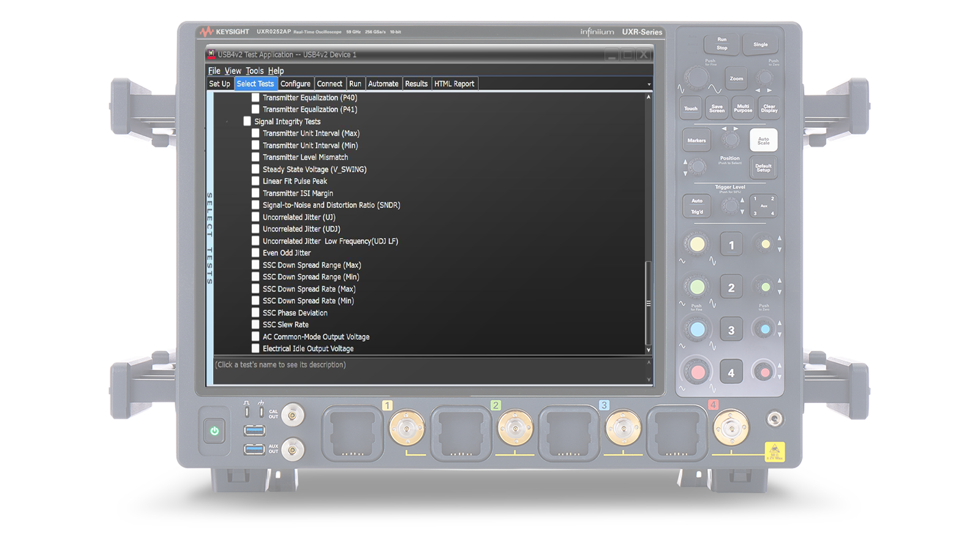
Task: Turn the yellow channel 1 scale knob
Action: coord(698,244)
